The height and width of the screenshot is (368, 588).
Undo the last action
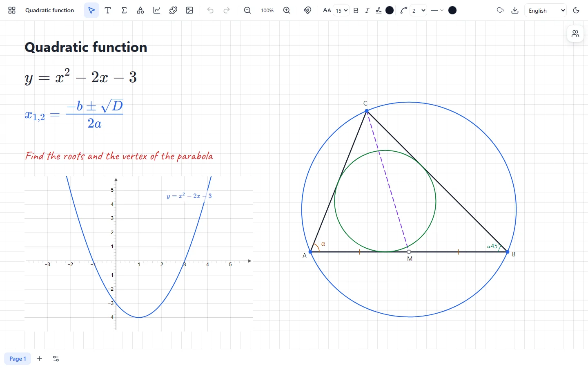point(210,10)
